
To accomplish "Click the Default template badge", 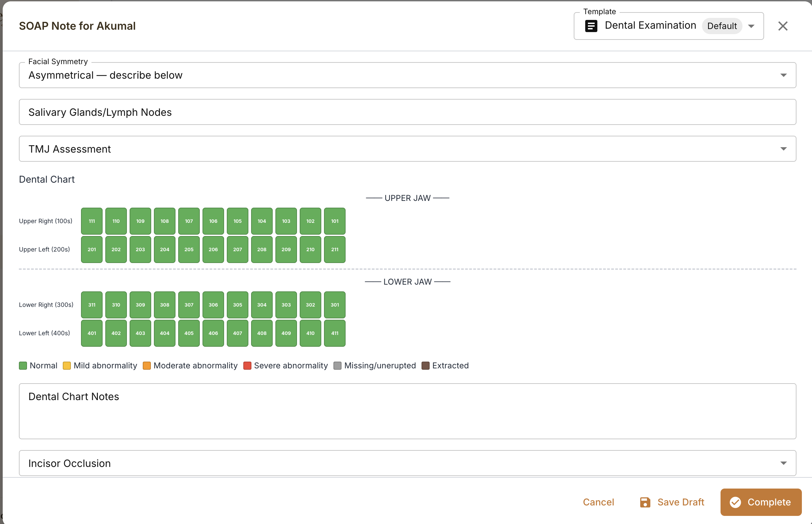I will pyautogui.click(x=722, y=26).
